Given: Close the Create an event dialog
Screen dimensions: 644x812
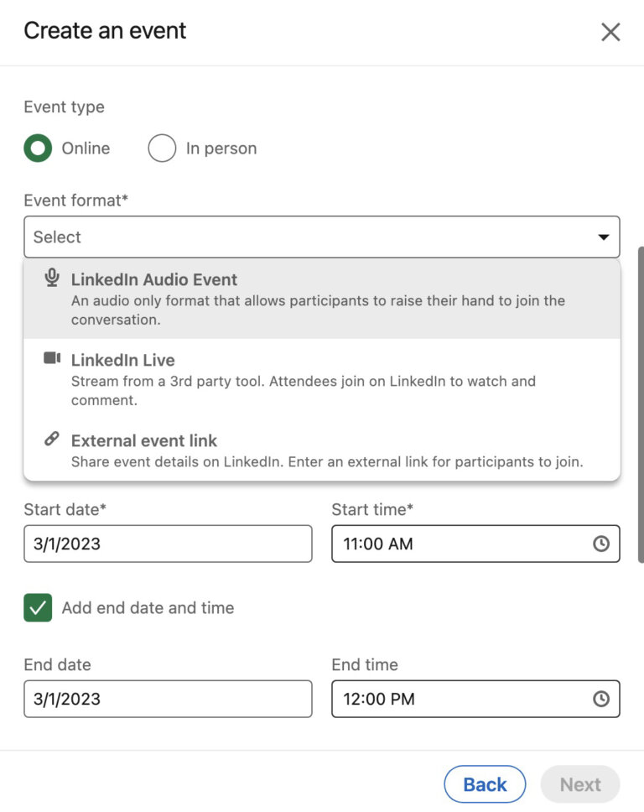Looking at the screenshot, I should click(x=610, y=32).
